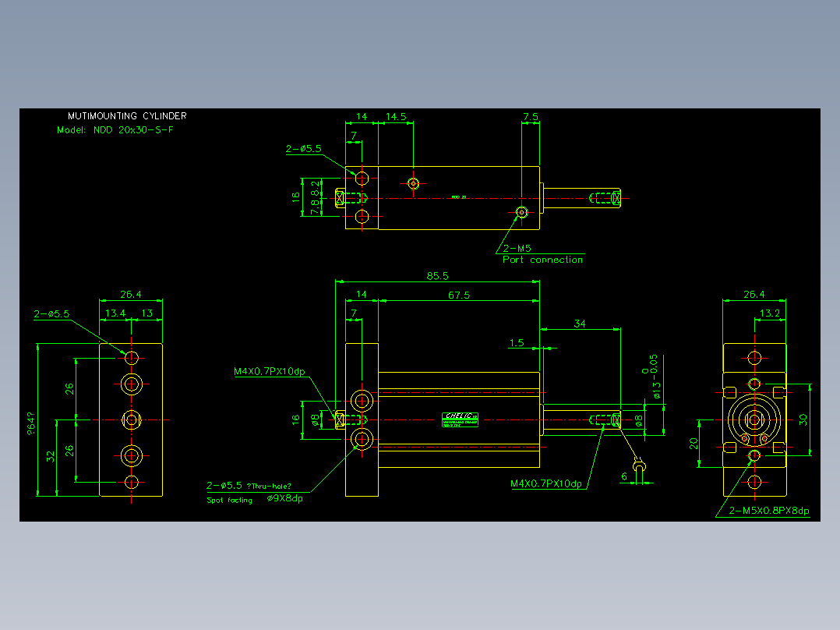Click the '2-M5' port callout

[x=517, y=248]
